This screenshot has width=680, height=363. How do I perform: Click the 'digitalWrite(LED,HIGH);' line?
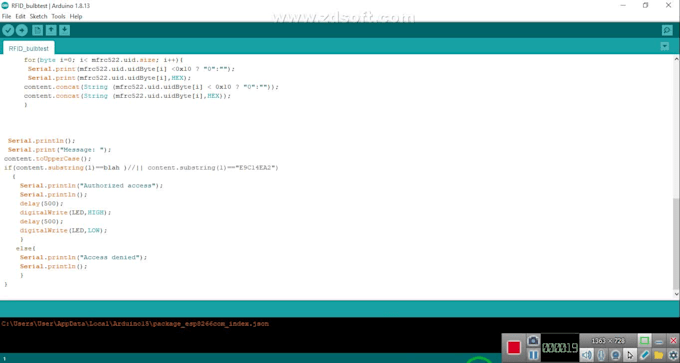click(x=65, y=213)
